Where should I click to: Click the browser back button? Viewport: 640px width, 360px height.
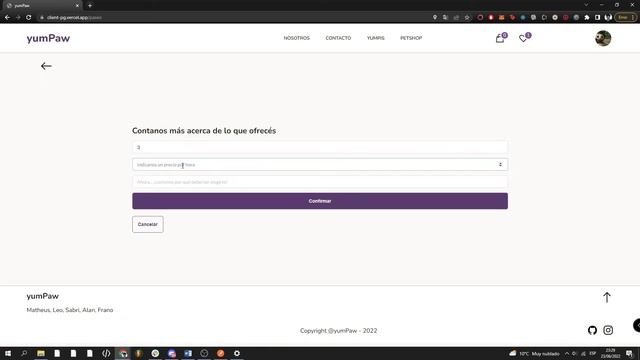click(x=7, y=18)
